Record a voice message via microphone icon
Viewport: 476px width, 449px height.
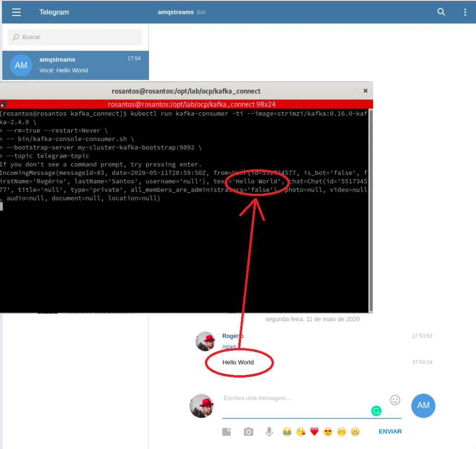[x=269, y=431]
